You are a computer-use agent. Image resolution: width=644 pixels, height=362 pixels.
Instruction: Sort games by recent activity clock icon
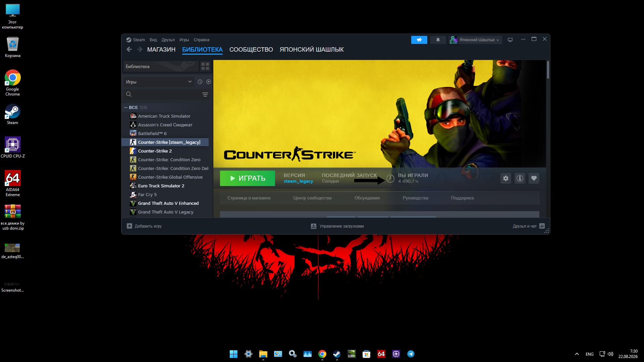[200, 82]
